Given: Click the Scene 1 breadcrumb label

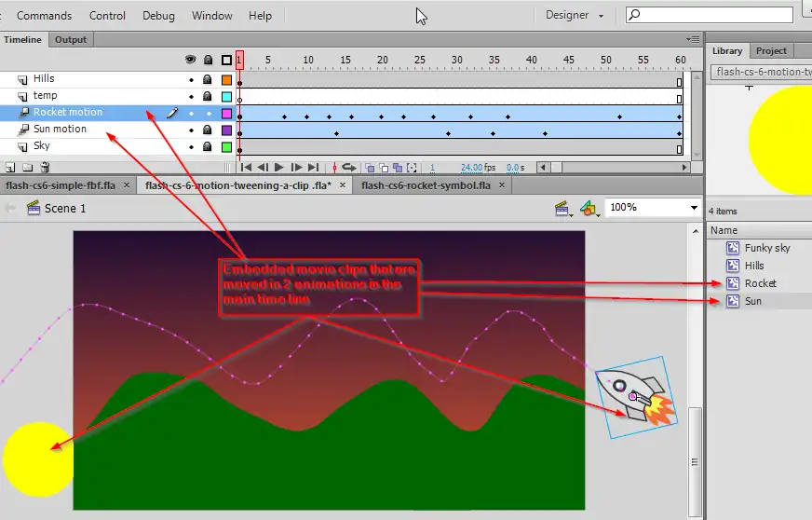Looking at the screenshot, I should [x=65, y=209].
